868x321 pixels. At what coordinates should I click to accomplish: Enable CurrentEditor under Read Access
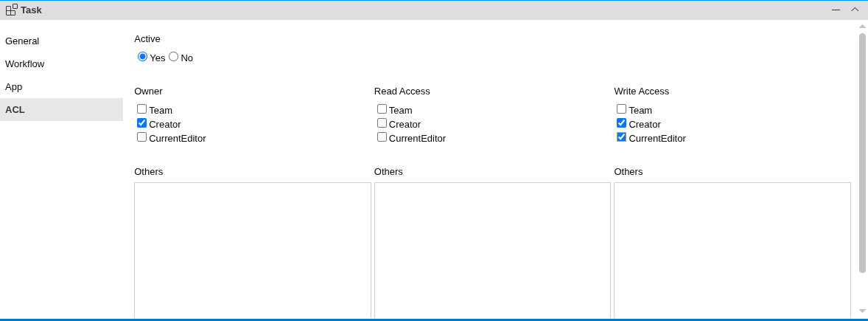click(x=382, y=137)
